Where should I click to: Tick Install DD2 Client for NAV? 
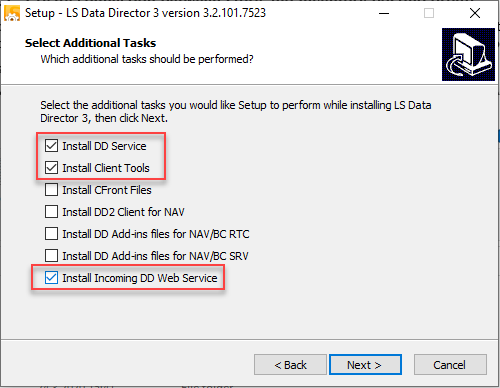[x=51, y=212]
